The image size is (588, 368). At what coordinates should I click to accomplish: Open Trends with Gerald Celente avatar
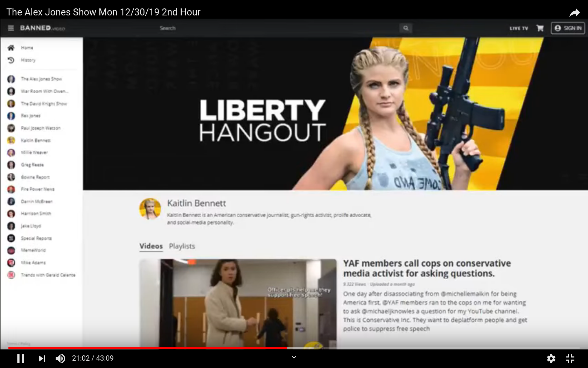[11, 275]
